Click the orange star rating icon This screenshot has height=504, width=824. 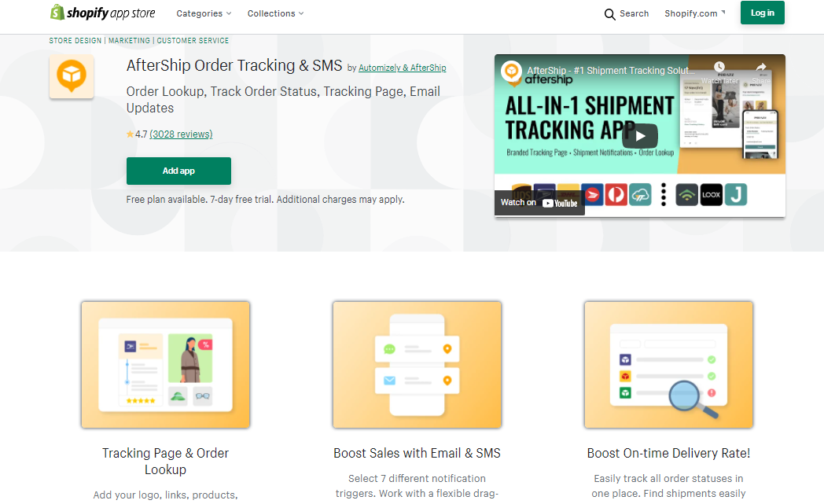[130, 134]
